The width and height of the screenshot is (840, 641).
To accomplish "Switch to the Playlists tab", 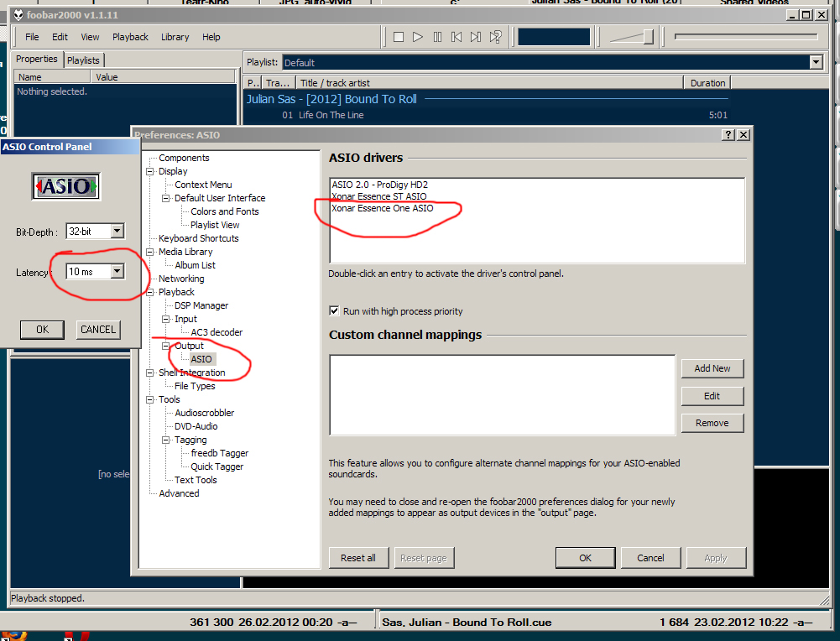I will 84,60.
